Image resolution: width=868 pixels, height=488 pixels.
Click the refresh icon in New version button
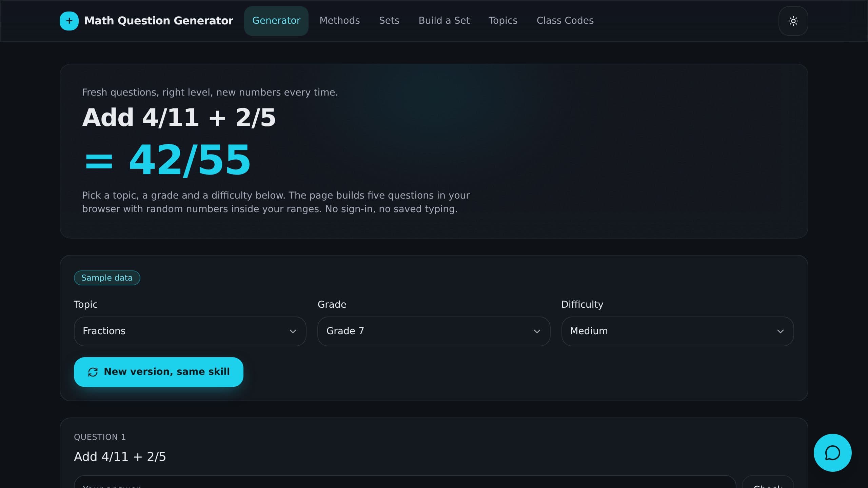(93, 372)
